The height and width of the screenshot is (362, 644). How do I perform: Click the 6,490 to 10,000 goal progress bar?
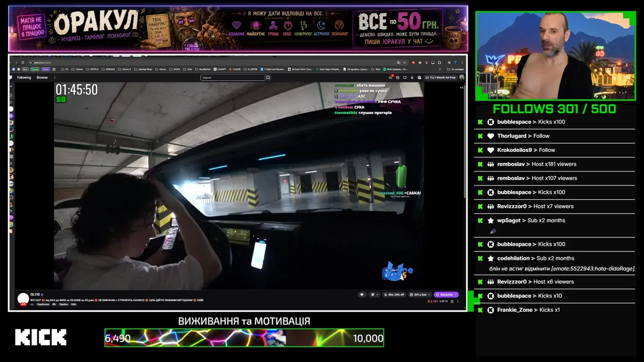[244, 338]
